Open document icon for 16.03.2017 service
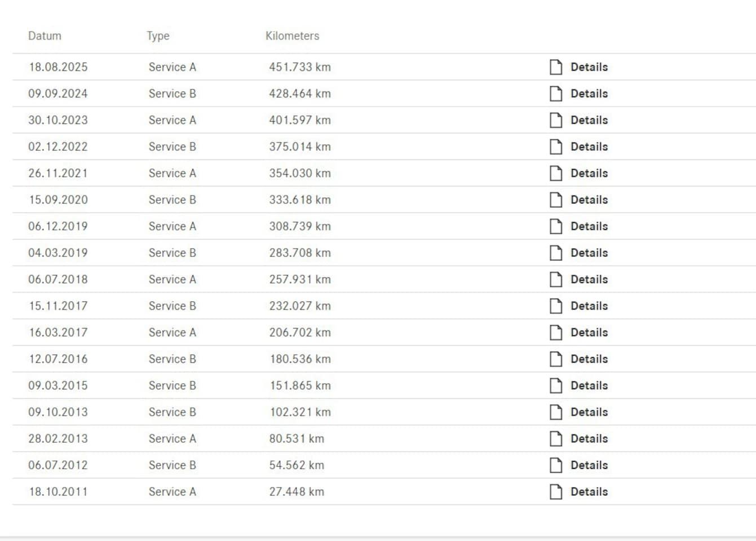The height and width of the screenshot is (541, 756). coord(556,332)
